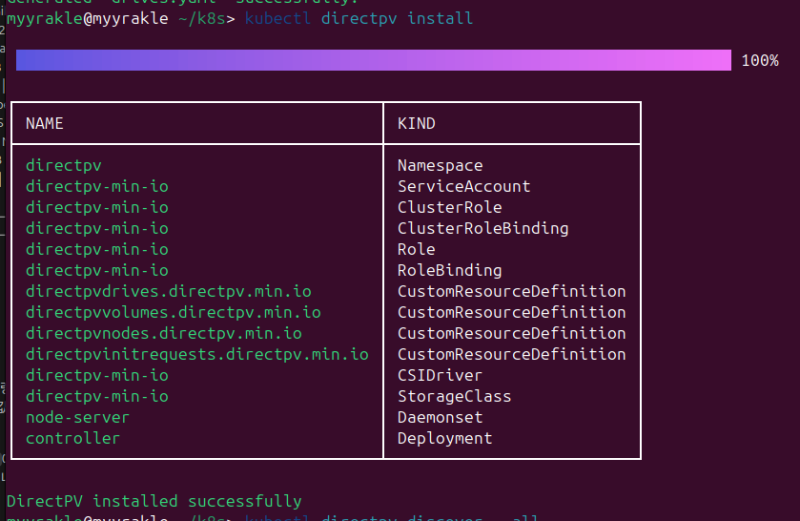Click the StorageClass kind text
This screenshot has height=521, width=800.
tap(454, 397)
